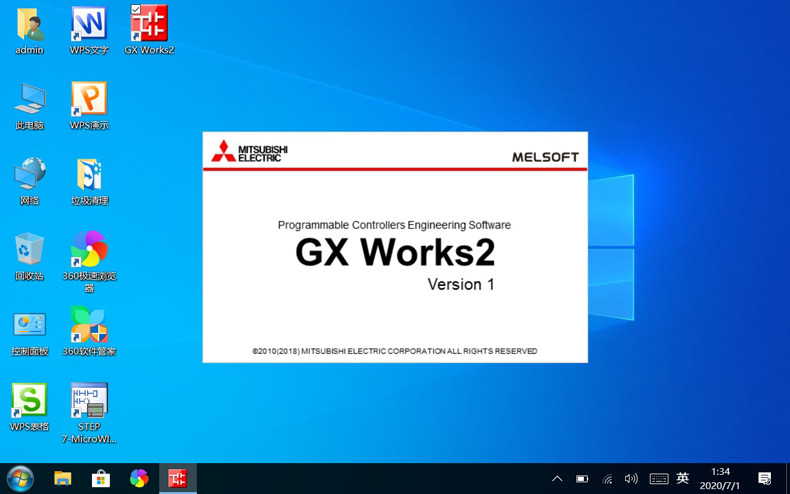790x494 pixels.
Task: Click the Mitsubishi copyright notice text
Action: (x=394, y=351)
